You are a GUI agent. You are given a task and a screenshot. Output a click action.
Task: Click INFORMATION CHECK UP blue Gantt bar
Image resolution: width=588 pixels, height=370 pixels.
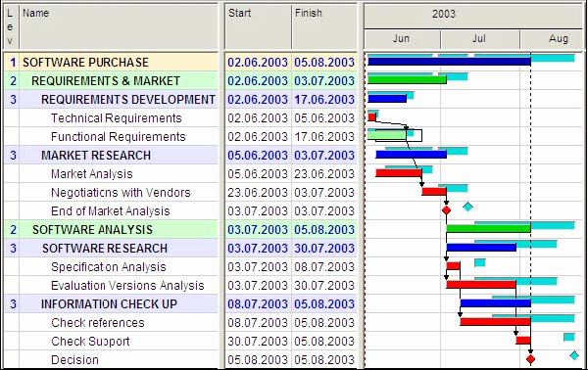click(496, 303)
